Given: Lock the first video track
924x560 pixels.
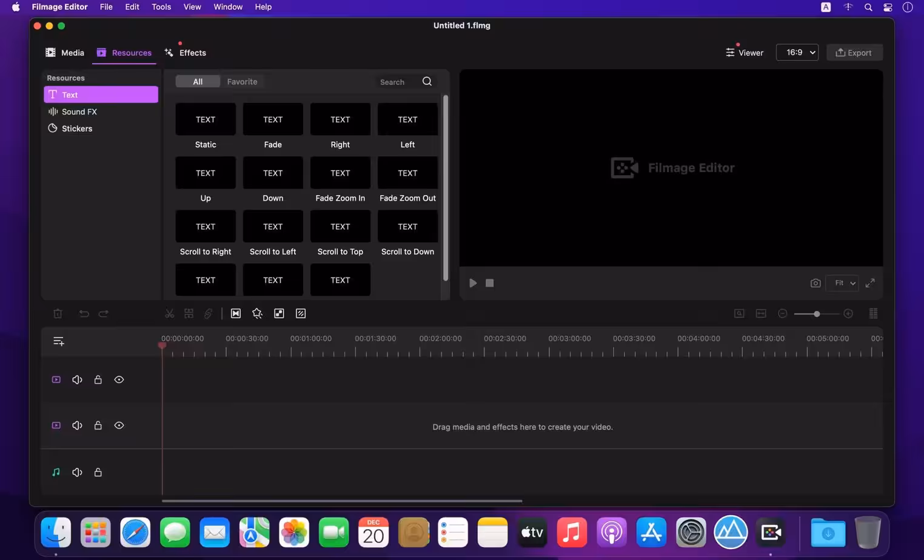Looking at the screenshot, I should click(98, 379).
